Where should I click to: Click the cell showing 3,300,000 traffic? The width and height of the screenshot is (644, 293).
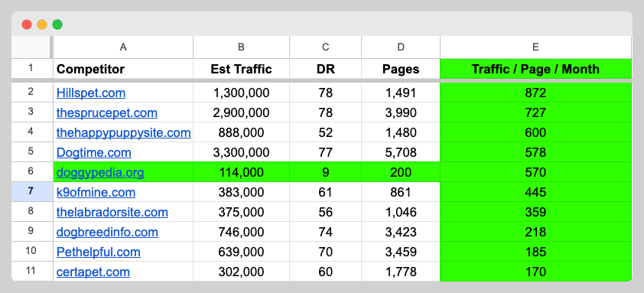tap(241, 153)
